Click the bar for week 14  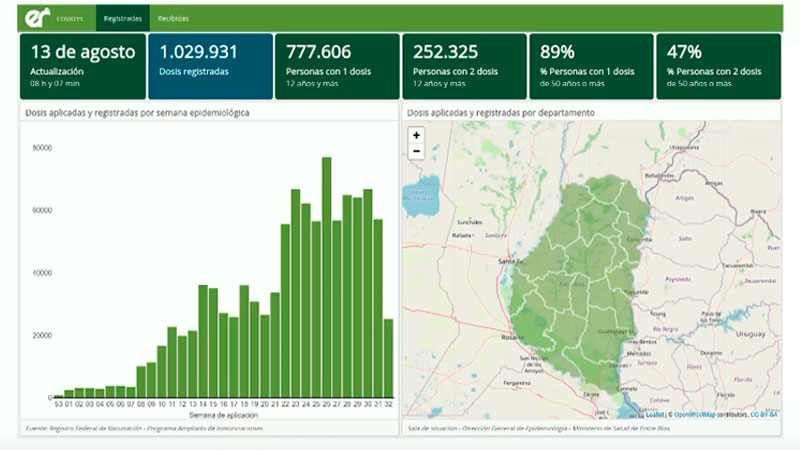203,342
